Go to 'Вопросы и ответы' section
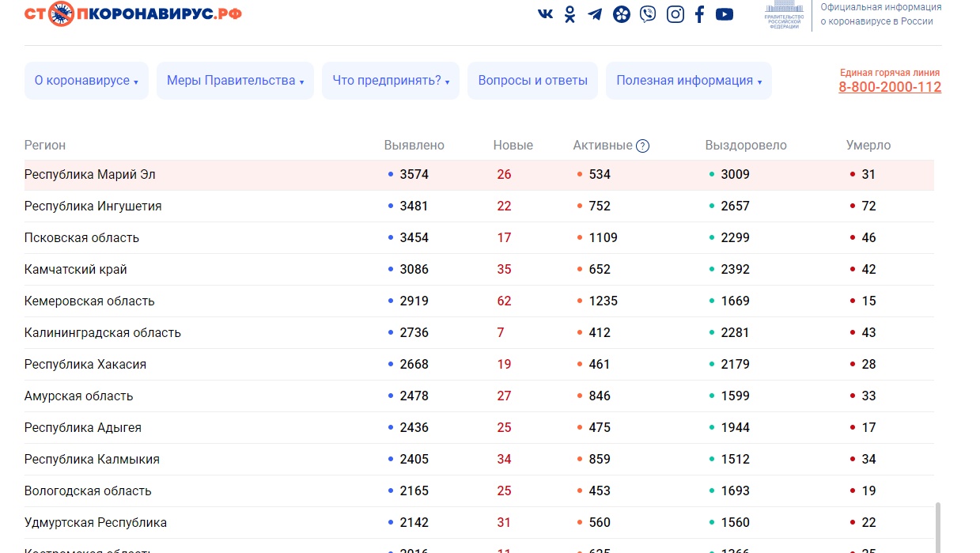Image resolution: width=980 pixels, height=553 pixels. coord(532,81)
